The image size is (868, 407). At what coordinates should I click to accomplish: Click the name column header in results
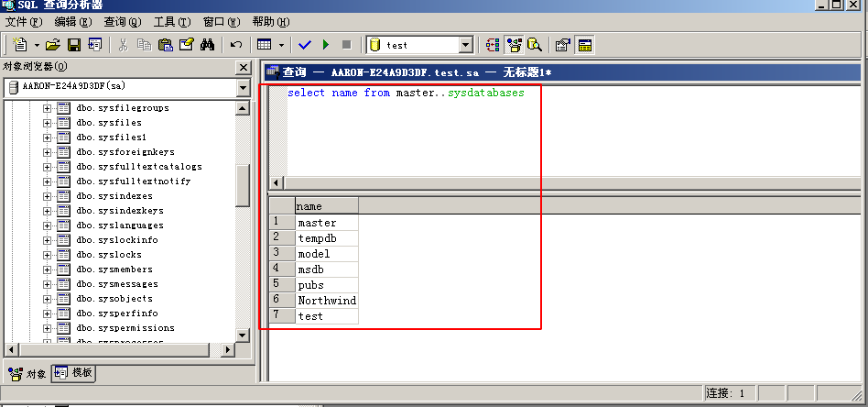327,205
